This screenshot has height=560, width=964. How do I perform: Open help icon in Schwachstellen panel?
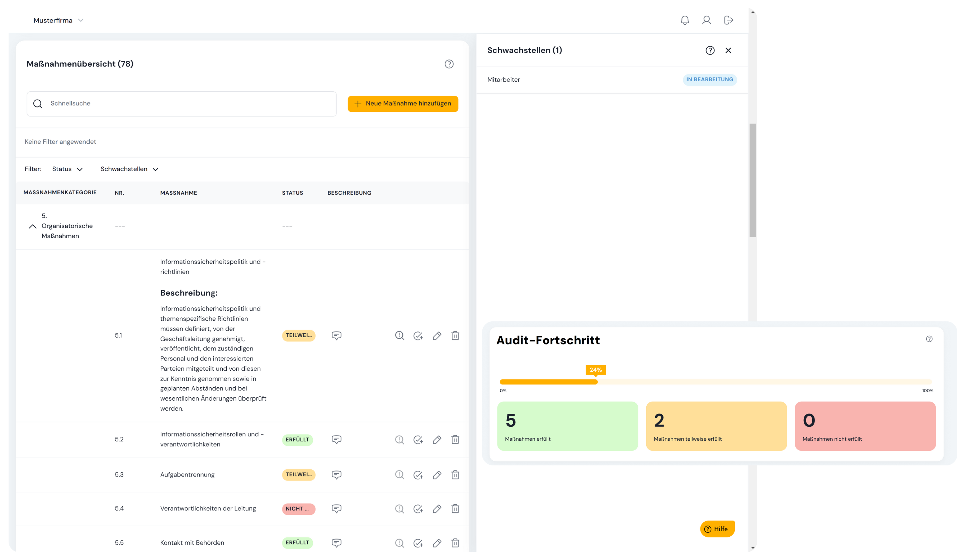tap(710, 51)
